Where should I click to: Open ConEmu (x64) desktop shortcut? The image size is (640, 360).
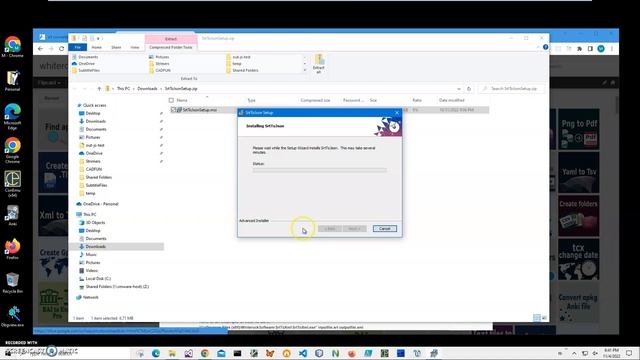[x=13, y=183]
